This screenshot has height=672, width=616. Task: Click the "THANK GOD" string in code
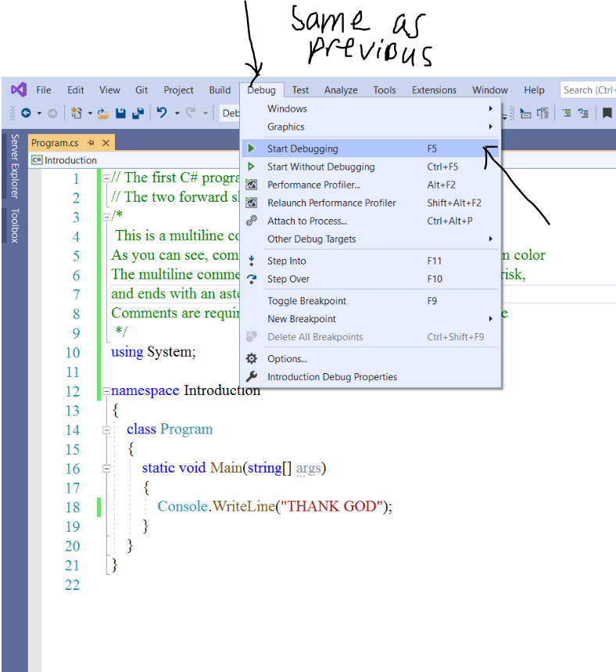coord(331,506)
